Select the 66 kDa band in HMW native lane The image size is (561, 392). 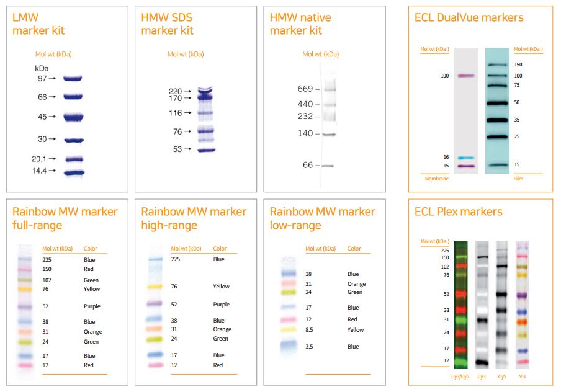328,166
